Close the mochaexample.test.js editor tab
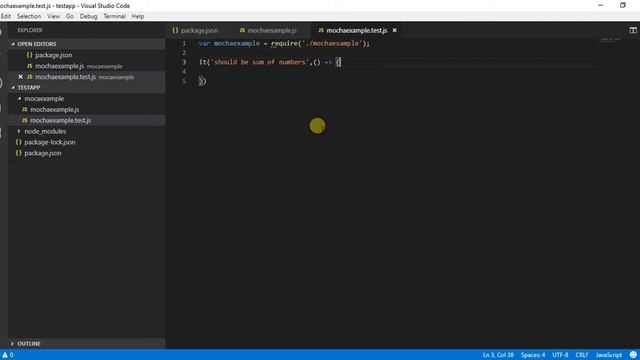This screenshot has width=640, height=360. [x=395, y=30]
